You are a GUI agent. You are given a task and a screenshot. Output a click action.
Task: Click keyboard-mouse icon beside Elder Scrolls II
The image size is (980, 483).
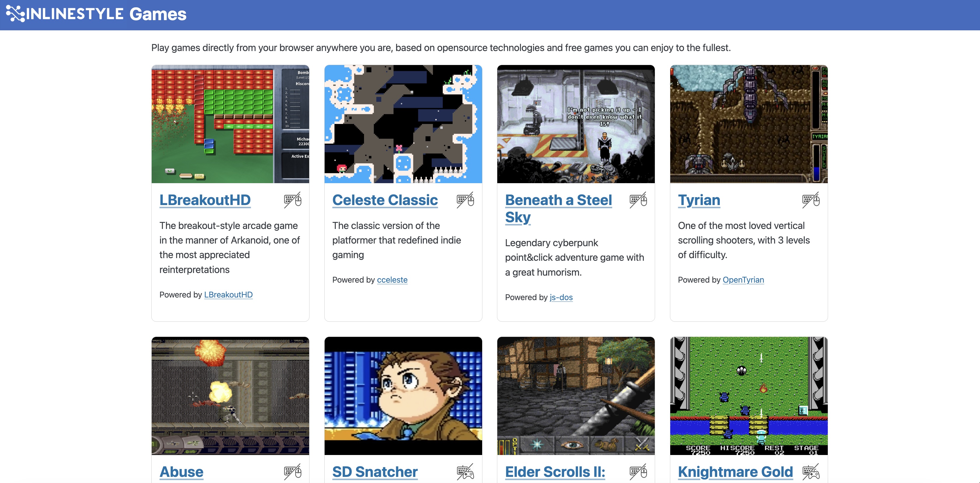(x=638, y=472)
